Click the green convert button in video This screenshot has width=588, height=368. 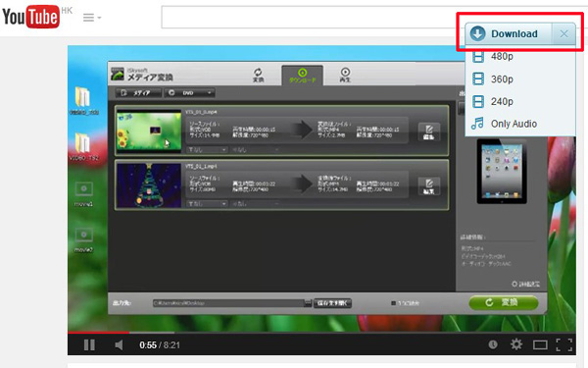pyautogui.click(x=504, y=302)
